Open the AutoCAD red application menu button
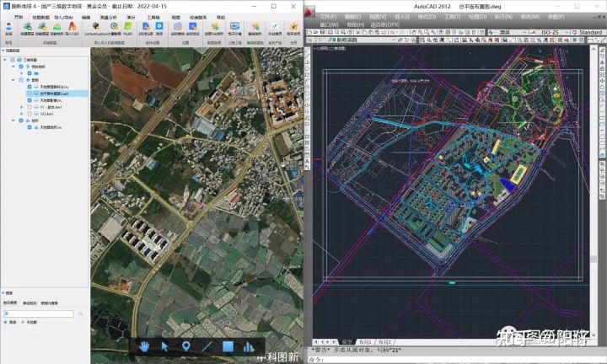The height and width of the screenshot is (364, 607). [x=309, y=11]
